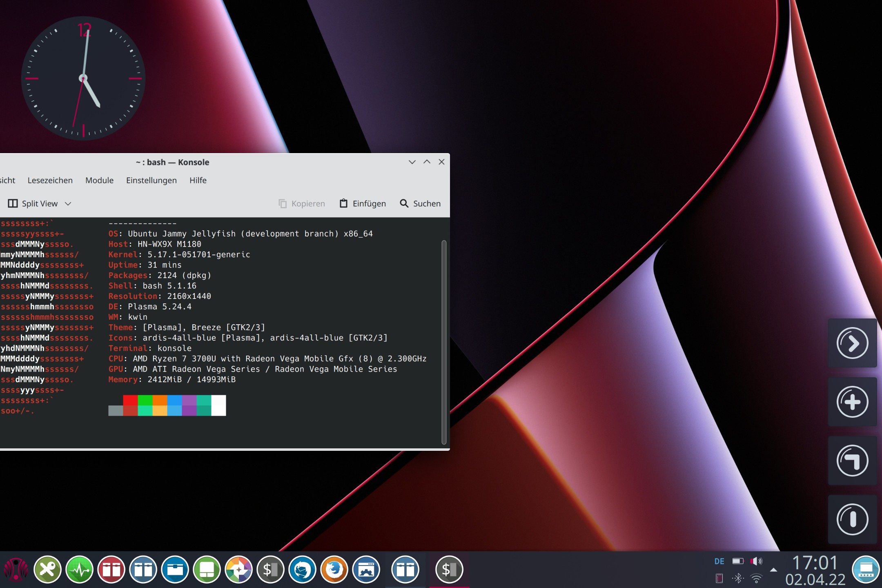Click the plus button on the right edge panel
This screenshot has width=882, height=588.
point(853,401)
